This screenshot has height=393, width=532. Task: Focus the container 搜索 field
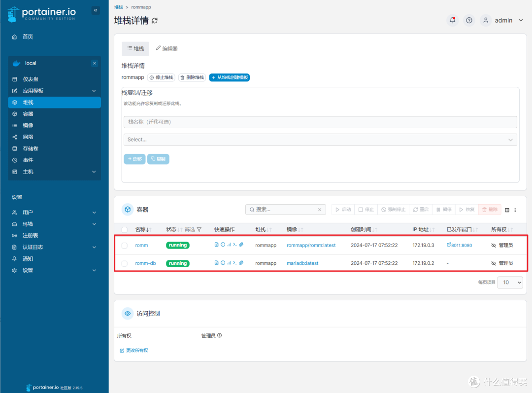tap(286, 210)
